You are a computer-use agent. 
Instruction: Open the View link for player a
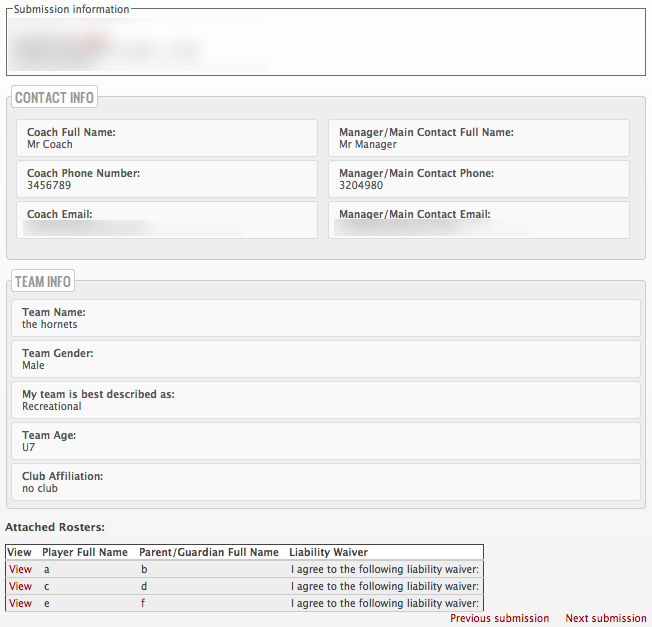coord(20,569)
